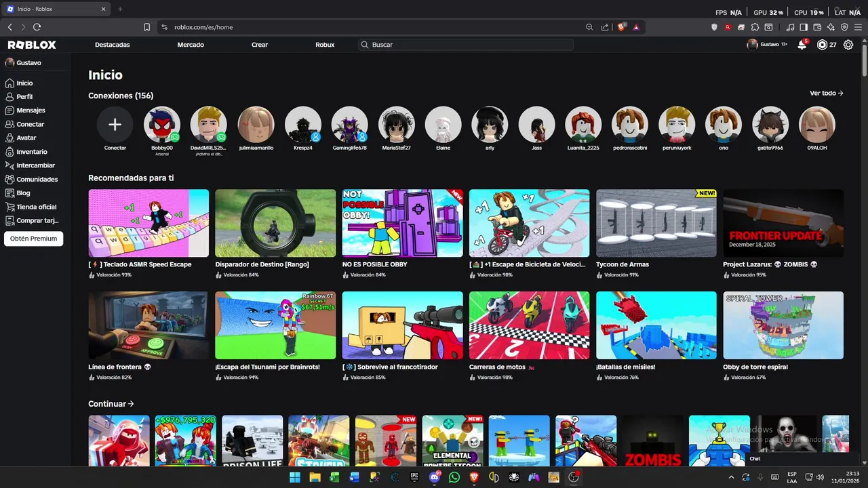
Task: Open Project Lazarus ZOMBIS game thumbnail
Action: [783, 223]
